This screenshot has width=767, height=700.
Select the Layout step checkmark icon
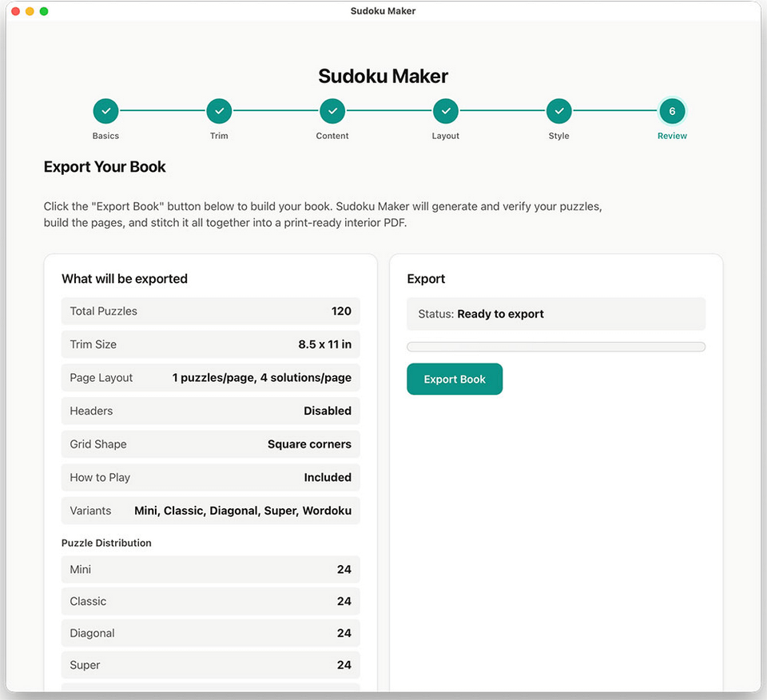coord(446,111)
